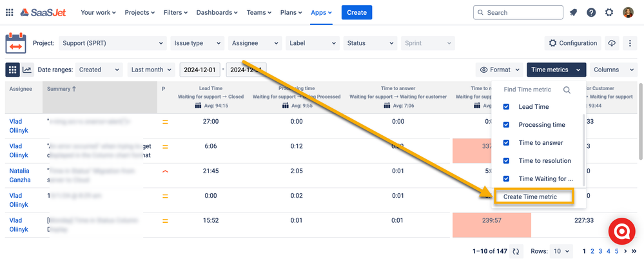The image size is (644, 266).
Task: Switch to the chart view
Action: coord(27,70)
